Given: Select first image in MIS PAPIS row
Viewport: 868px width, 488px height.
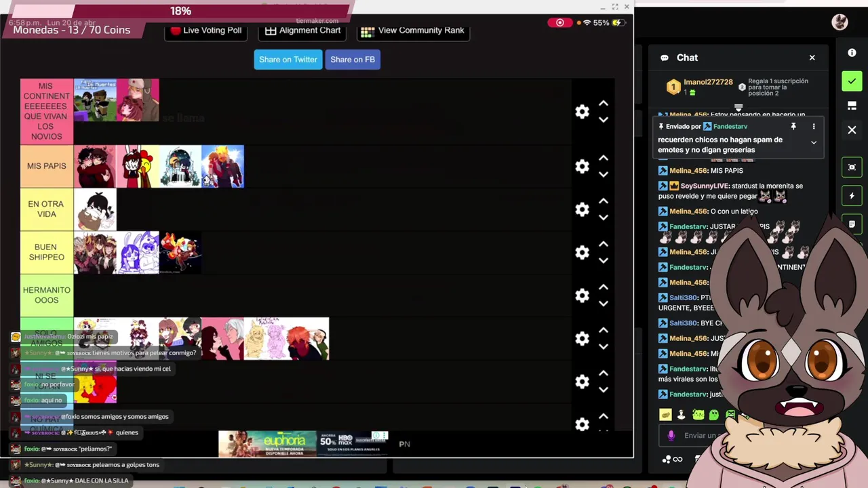Looking at the screenshot, I should 95,166.
